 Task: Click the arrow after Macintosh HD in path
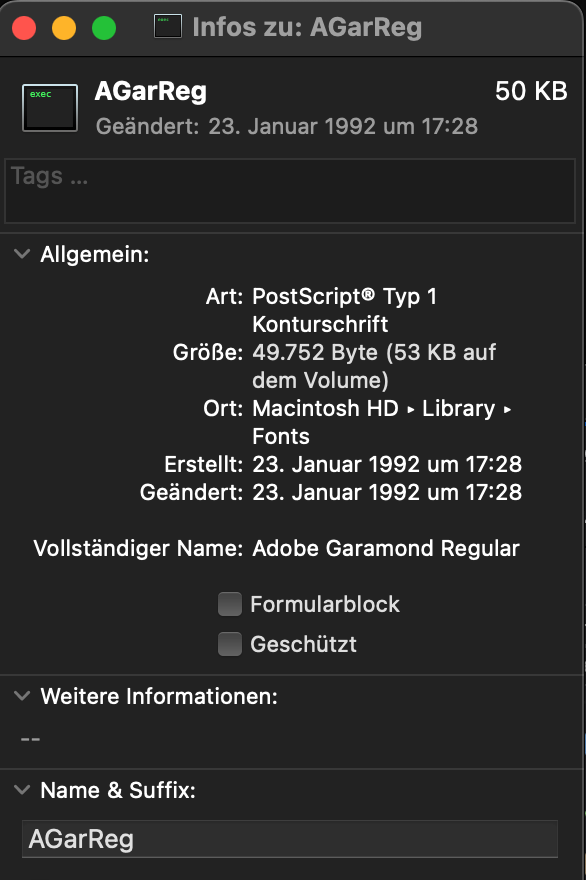pyautogui.click(x=410, y=410)
